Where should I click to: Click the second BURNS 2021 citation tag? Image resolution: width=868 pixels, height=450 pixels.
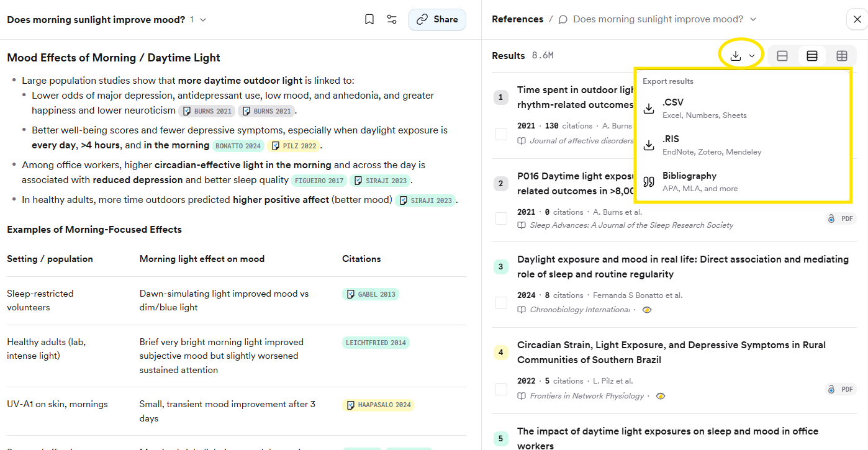pos(266,111)
